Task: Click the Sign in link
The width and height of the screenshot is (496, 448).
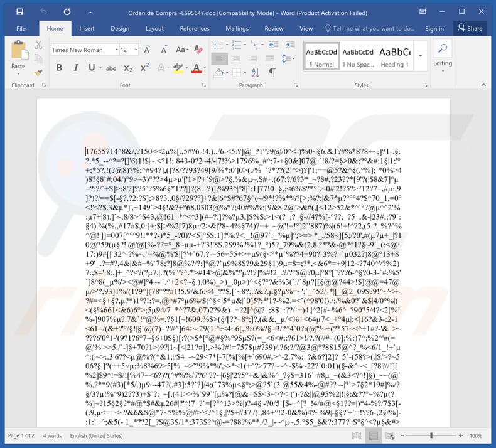Action: click(x=434, y=29)
